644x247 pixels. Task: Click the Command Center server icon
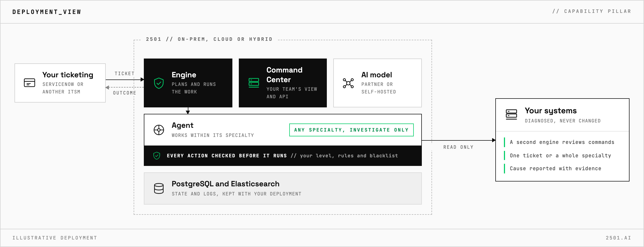(254, 83)
